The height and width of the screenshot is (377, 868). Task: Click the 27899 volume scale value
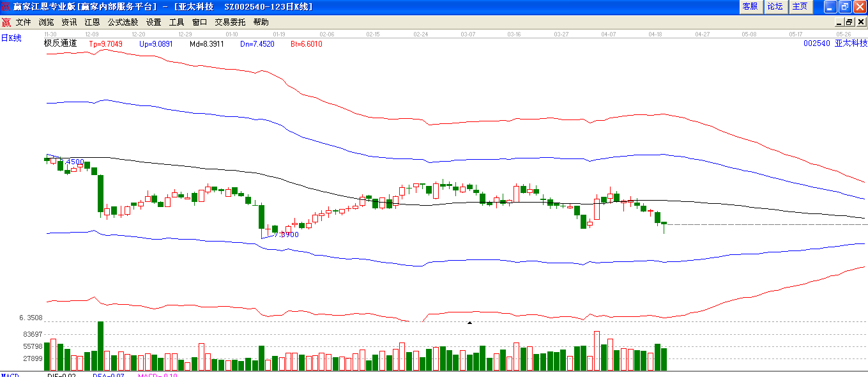click(32, 358)
